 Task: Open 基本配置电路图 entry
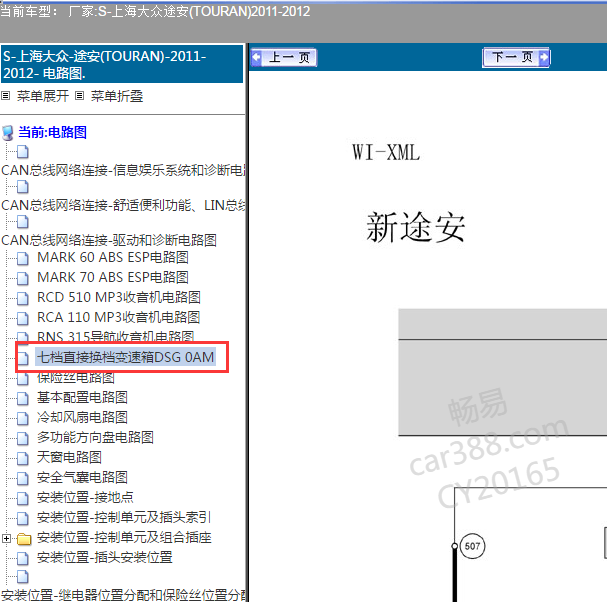pyautogui.click(x=82, y=397)
